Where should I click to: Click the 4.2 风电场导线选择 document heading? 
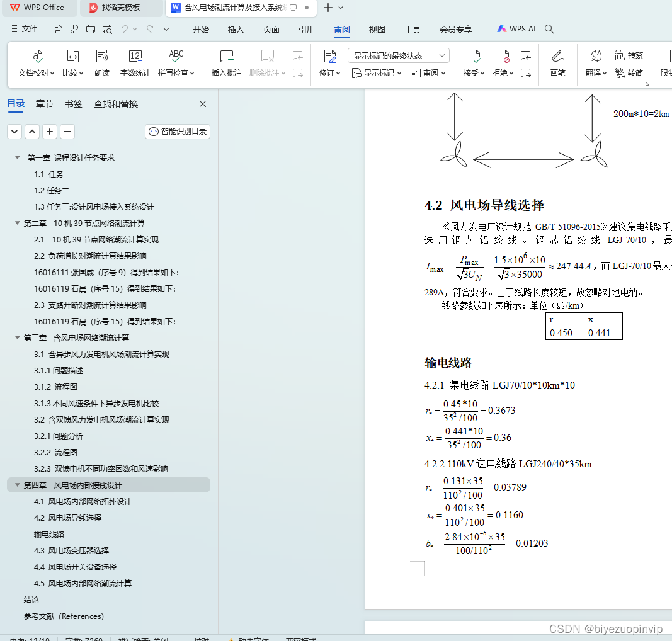[x=484, y=205]
